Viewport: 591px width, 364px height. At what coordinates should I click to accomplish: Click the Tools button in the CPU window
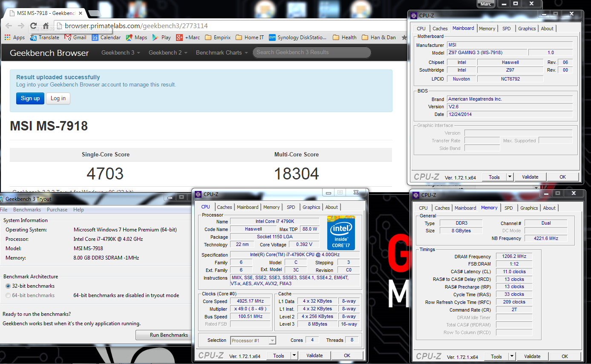click(x=279, y=355)
